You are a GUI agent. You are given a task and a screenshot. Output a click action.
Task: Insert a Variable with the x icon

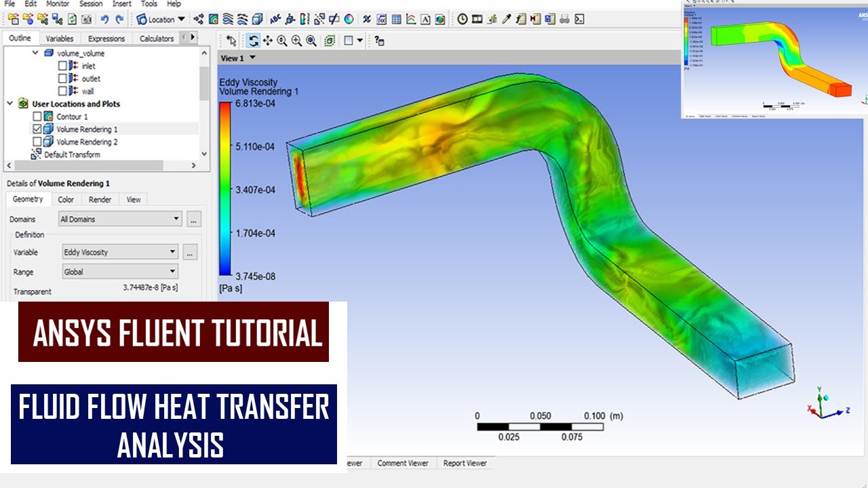[x=367, y=20]
